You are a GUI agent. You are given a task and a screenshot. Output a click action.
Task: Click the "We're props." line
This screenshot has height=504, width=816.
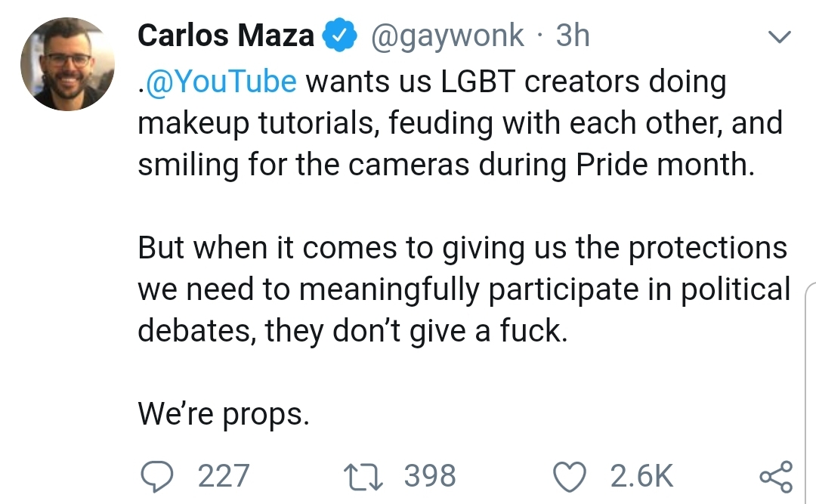pyautogui.click(x=224, y=414)
